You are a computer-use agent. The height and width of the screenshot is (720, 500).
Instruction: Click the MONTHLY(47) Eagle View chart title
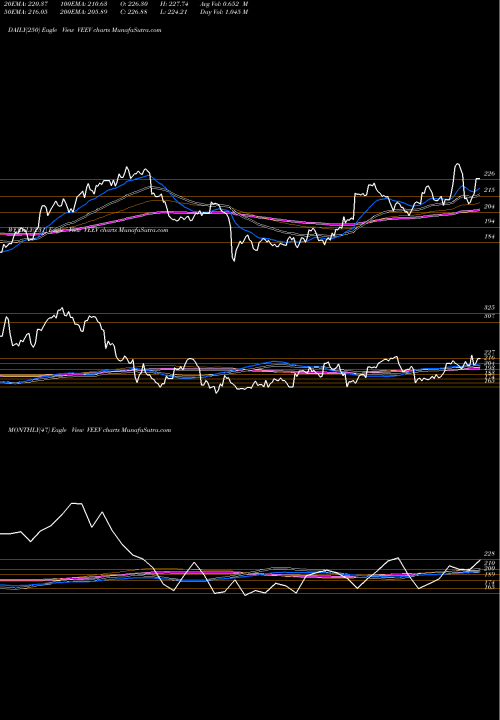[x=90, y=430]
